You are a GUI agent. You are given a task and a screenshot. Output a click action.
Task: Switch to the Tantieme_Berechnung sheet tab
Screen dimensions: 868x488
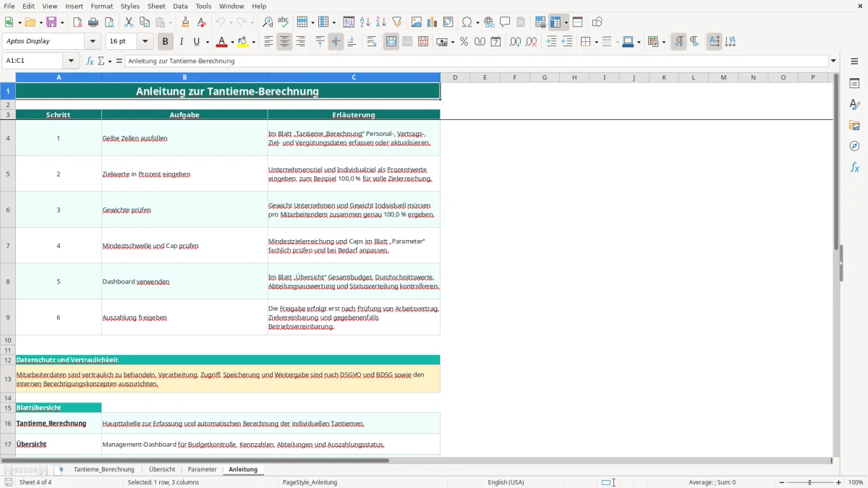tap(104, 469)
